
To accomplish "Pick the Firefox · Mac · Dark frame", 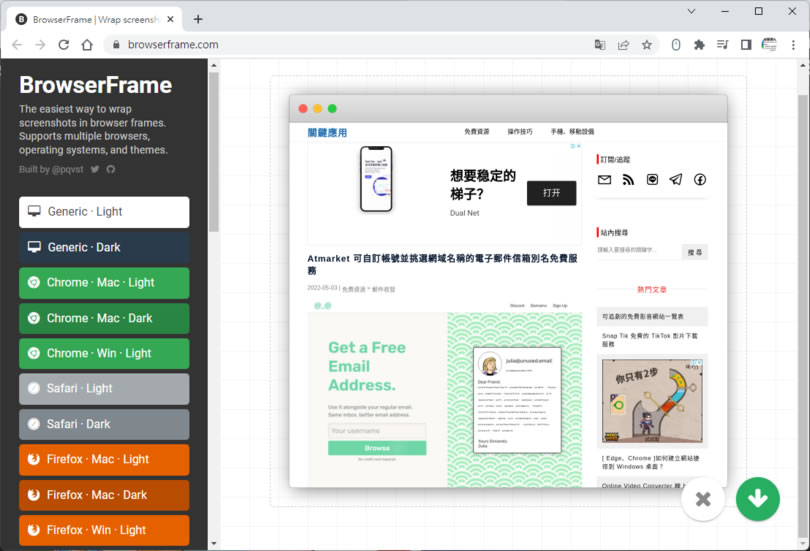I will coord(104,495).
